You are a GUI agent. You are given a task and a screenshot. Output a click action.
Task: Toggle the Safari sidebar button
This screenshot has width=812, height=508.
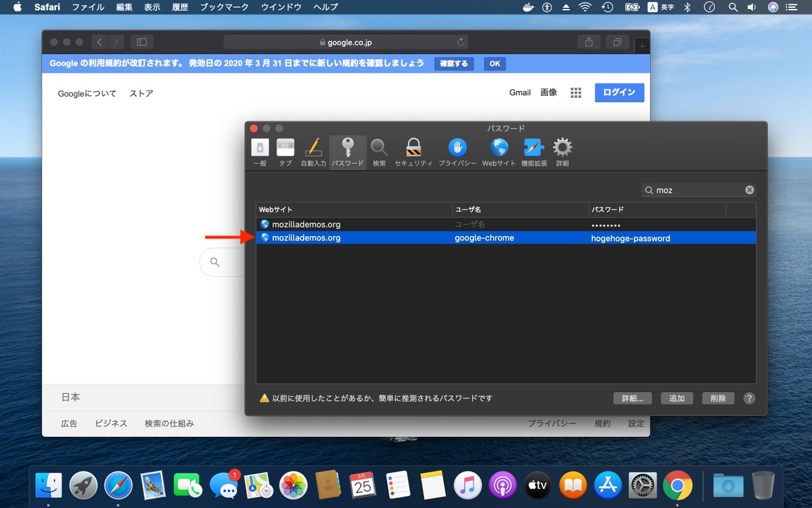pyautogui.click(x=142, y=42)
